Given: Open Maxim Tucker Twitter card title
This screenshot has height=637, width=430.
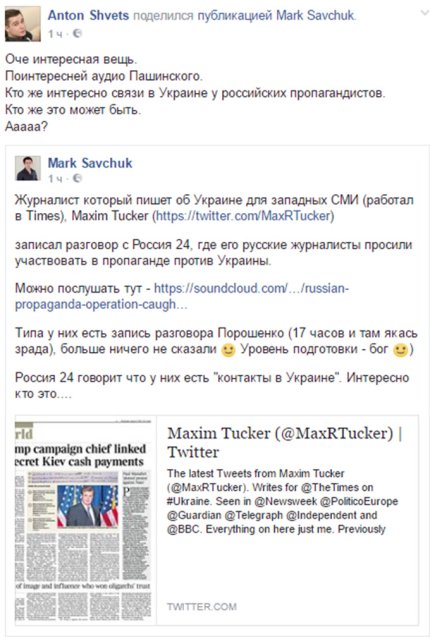Looking at the screenshot, I should tap(285, 442).
